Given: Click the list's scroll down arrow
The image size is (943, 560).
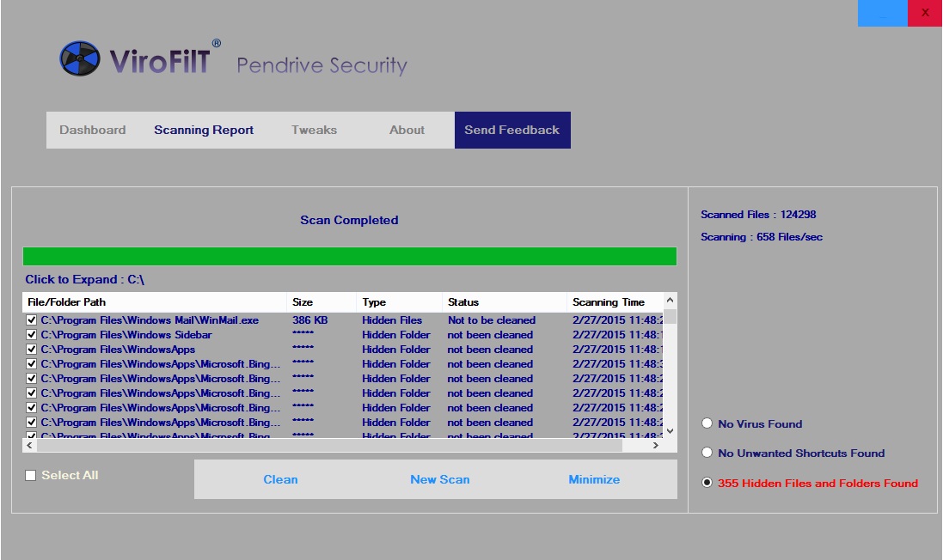Looking at the screenshot, I should click(x=670, y=431).
